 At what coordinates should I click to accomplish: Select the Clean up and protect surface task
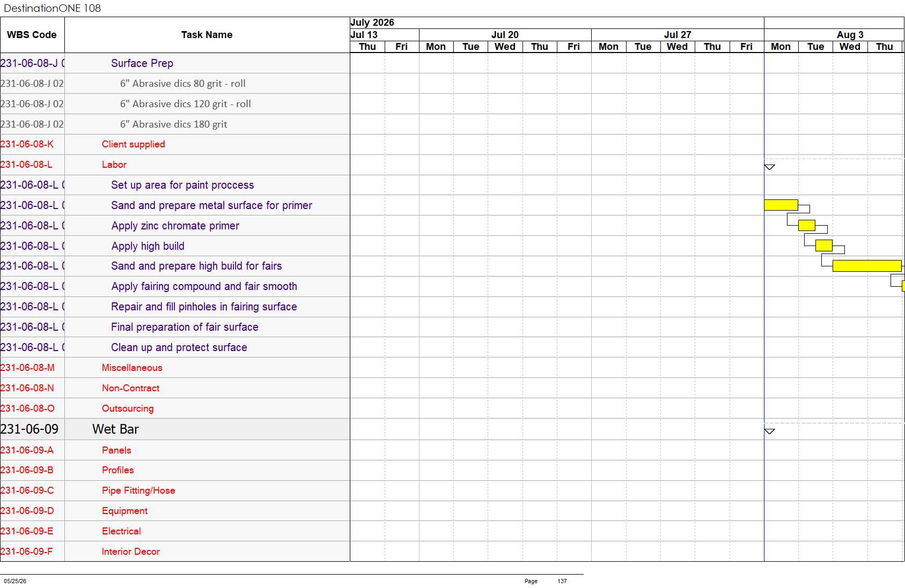tap(179, 347)
